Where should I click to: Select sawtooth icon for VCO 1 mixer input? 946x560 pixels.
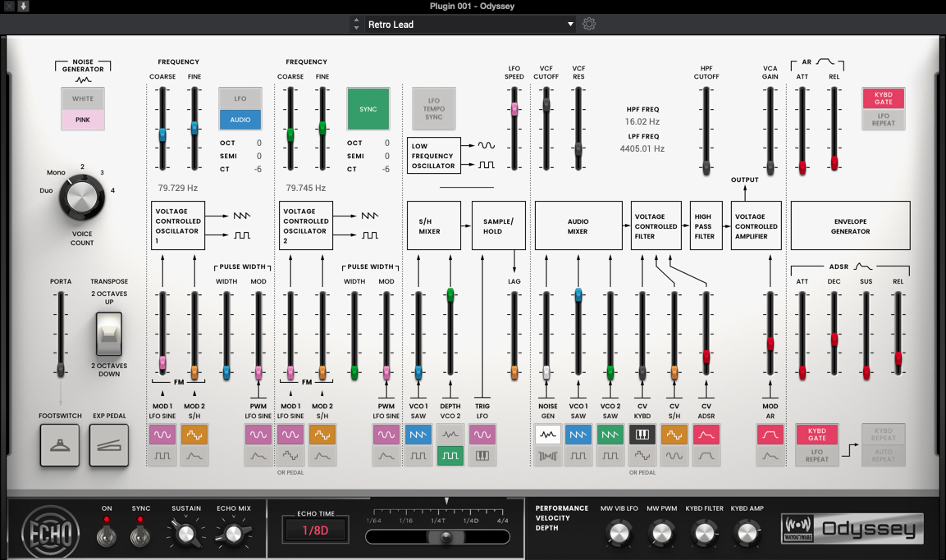[578, 434]
